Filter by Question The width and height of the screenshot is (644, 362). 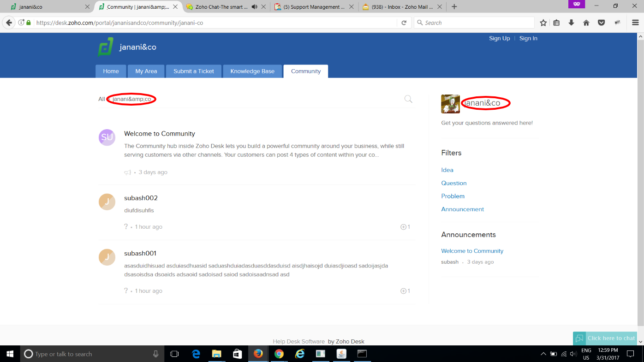454,183
